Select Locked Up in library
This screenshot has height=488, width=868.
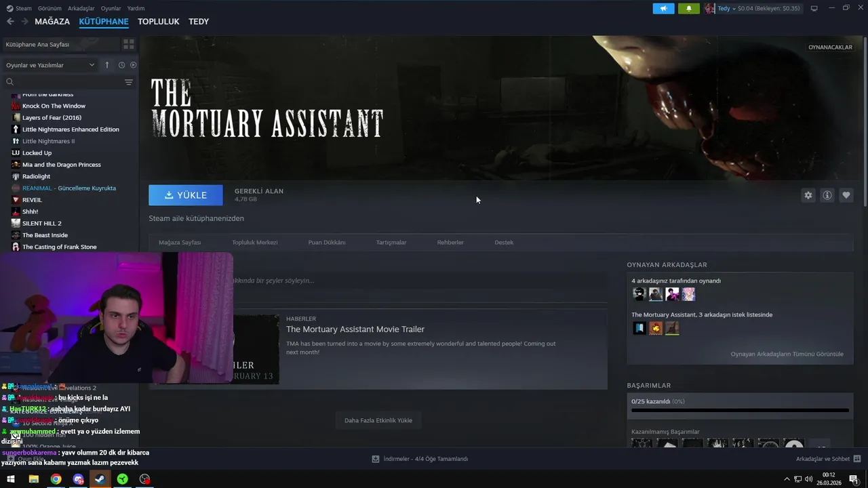tap(37, 152)
